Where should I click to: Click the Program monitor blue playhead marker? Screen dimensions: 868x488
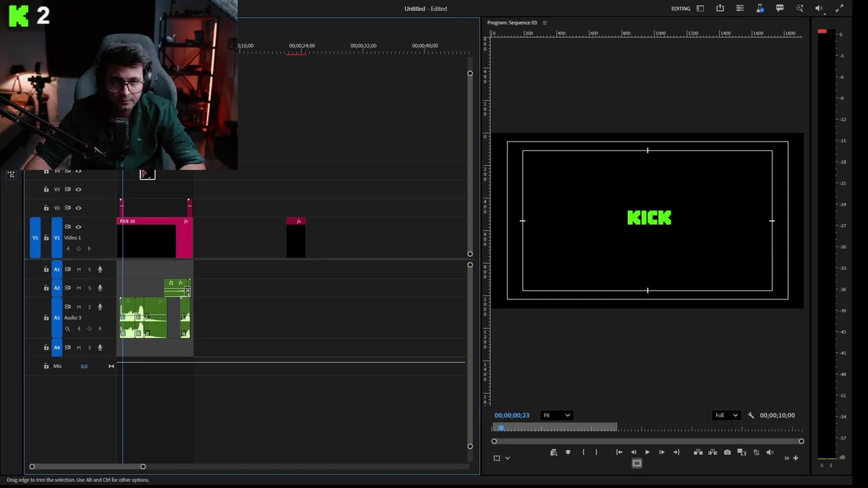pos(501,428)
